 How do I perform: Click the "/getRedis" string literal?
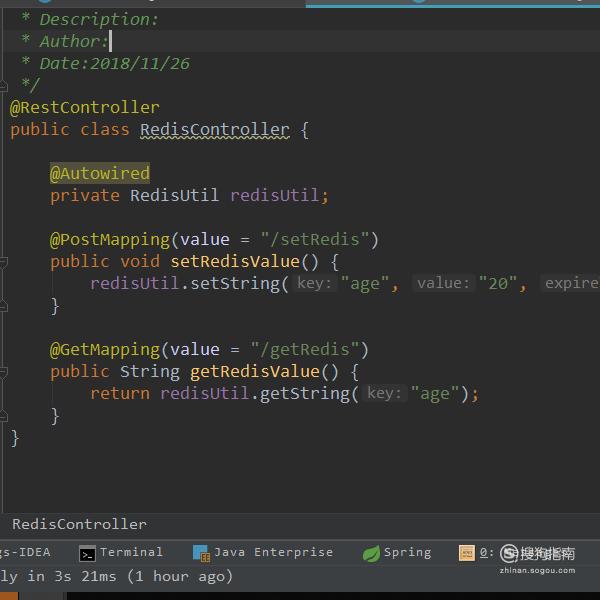click(305, 350)
